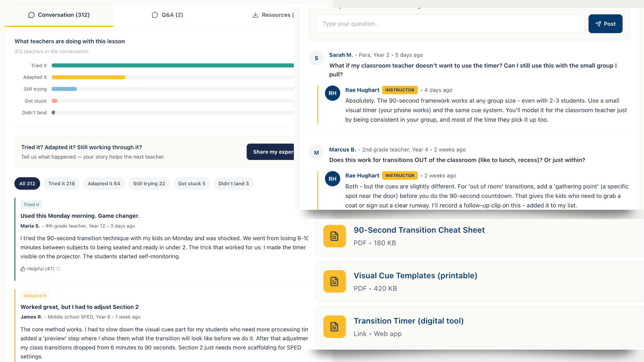Open the Visual Cue Templates file icon

click(x=334, y=282)
